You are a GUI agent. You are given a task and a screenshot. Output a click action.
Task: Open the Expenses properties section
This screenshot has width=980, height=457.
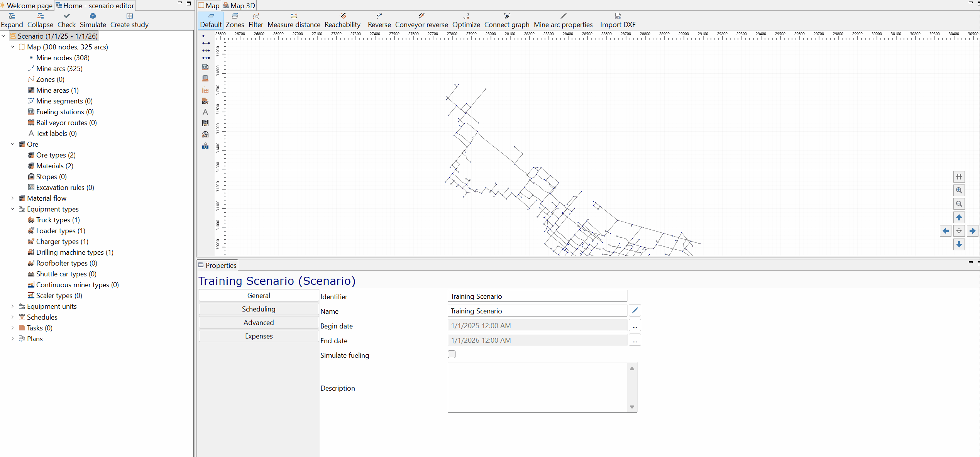pyautogui.click(x=259, y=336)
